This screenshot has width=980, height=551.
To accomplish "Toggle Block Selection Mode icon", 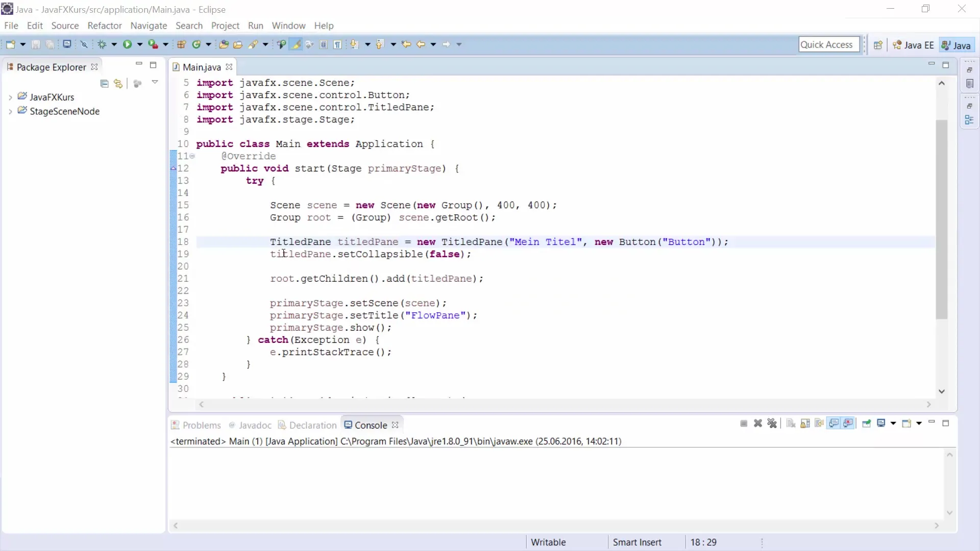I will point(324,44).
